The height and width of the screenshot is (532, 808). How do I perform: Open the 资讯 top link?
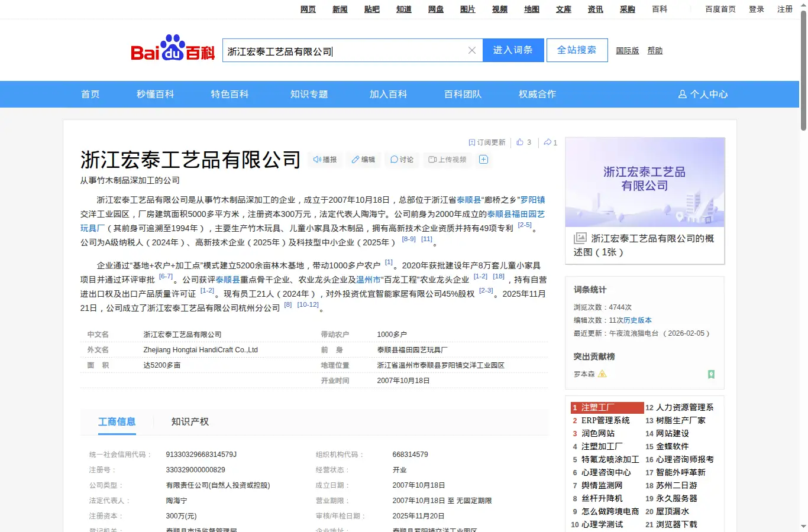(x=596, y=9)
